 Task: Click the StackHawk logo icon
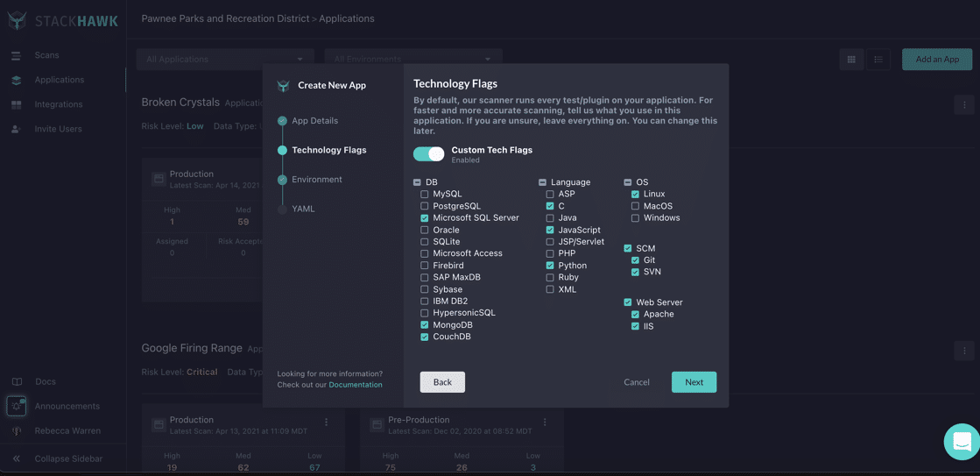(x=17, y=21)
